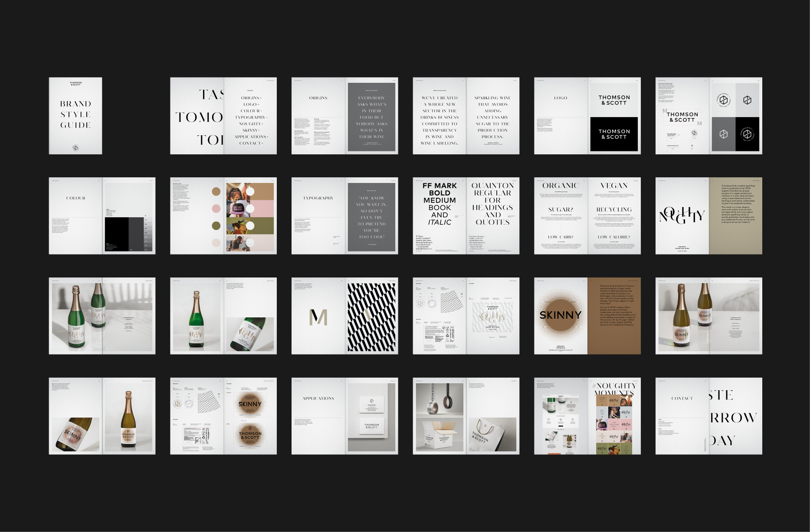Select the white Thomson & Scott logo on the black block

click(614, 134)
